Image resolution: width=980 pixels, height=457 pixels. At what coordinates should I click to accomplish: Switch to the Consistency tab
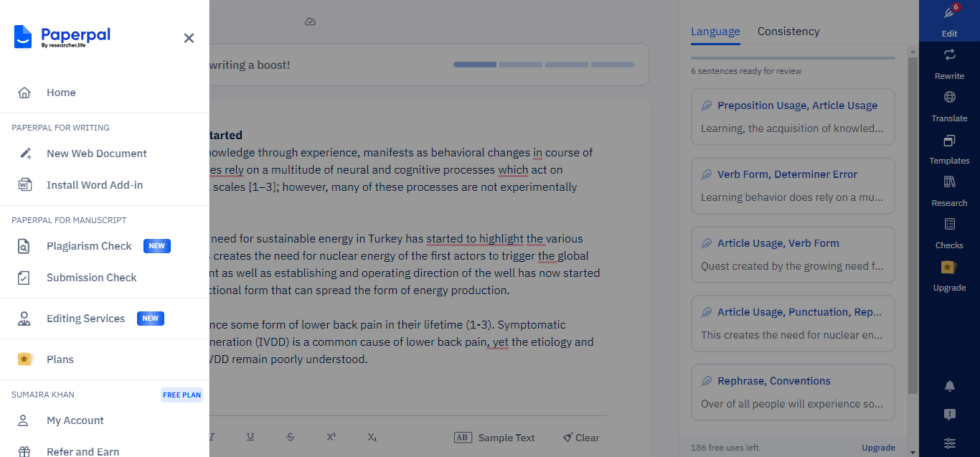[x=788, y=32]
